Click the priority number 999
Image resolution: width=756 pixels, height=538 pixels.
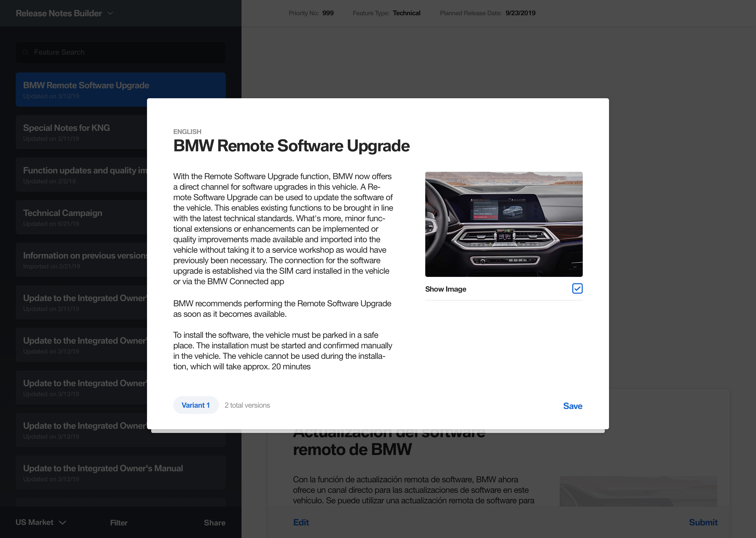(x=328, y=13)
